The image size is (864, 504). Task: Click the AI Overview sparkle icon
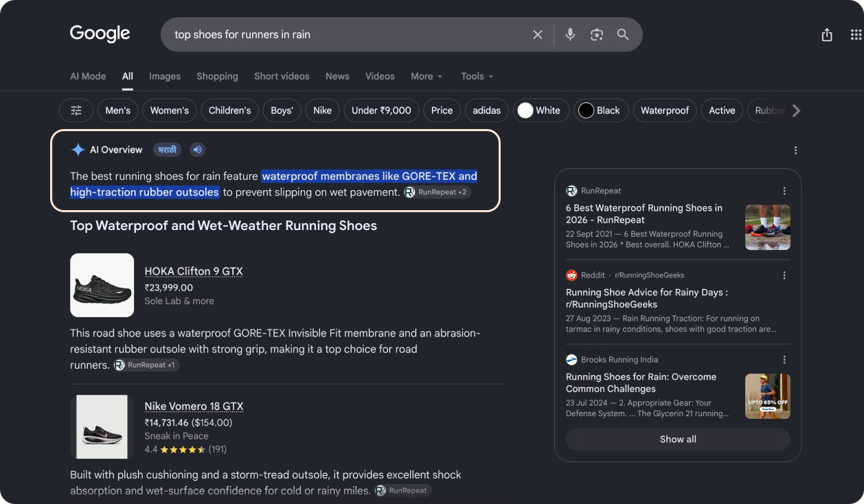[78, 150]
